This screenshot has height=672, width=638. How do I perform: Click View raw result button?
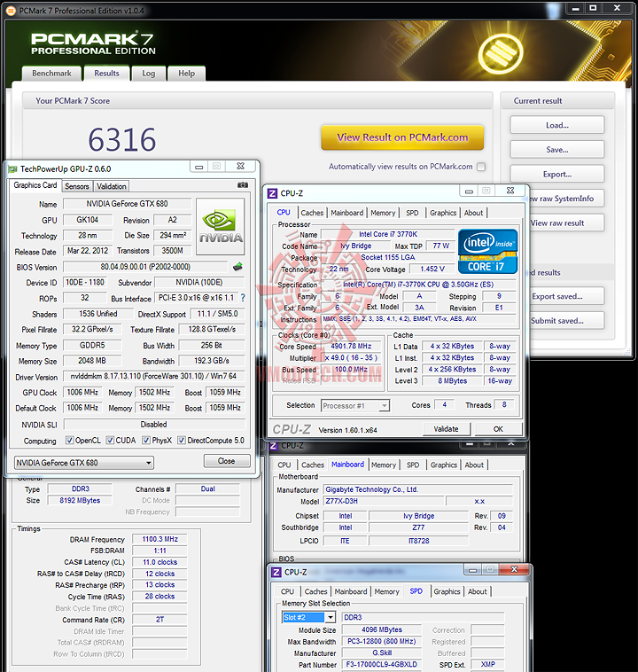click(x=566, y=223)
